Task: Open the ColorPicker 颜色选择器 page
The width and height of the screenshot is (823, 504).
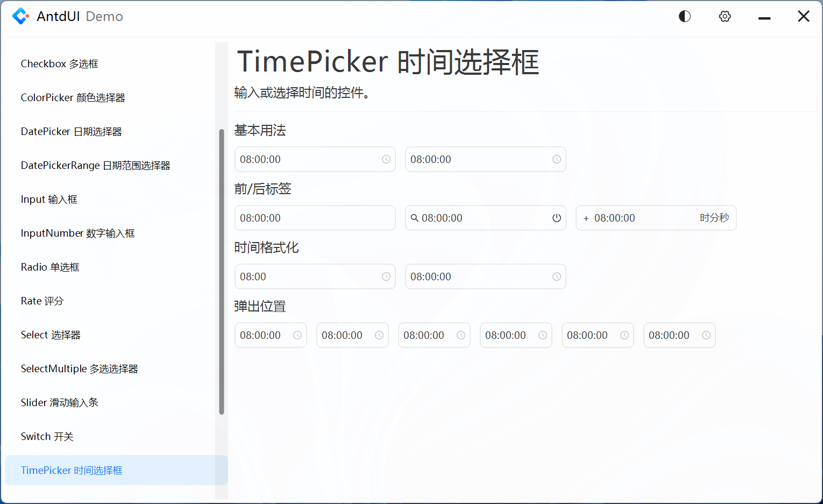Action: tap(73, 97)
